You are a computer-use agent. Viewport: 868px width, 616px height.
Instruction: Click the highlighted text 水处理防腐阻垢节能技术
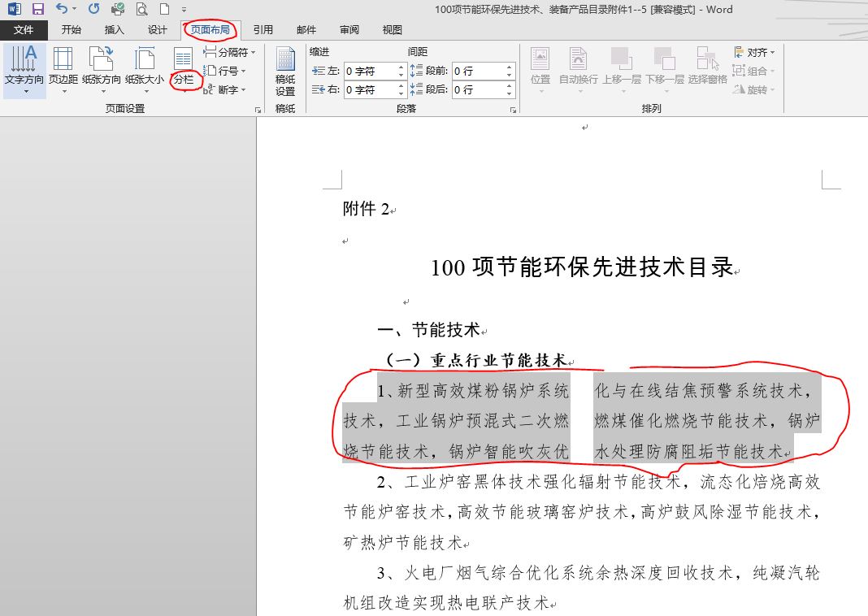(688, 452)
